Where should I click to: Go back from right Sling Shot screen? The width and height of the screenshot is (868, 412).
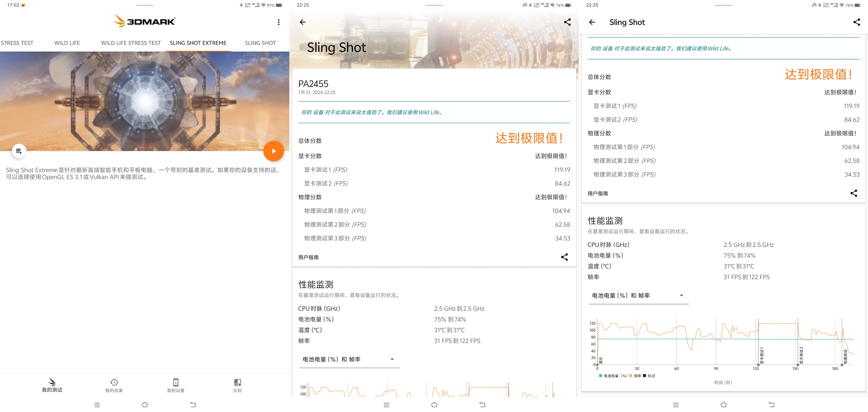pos(592,22)
